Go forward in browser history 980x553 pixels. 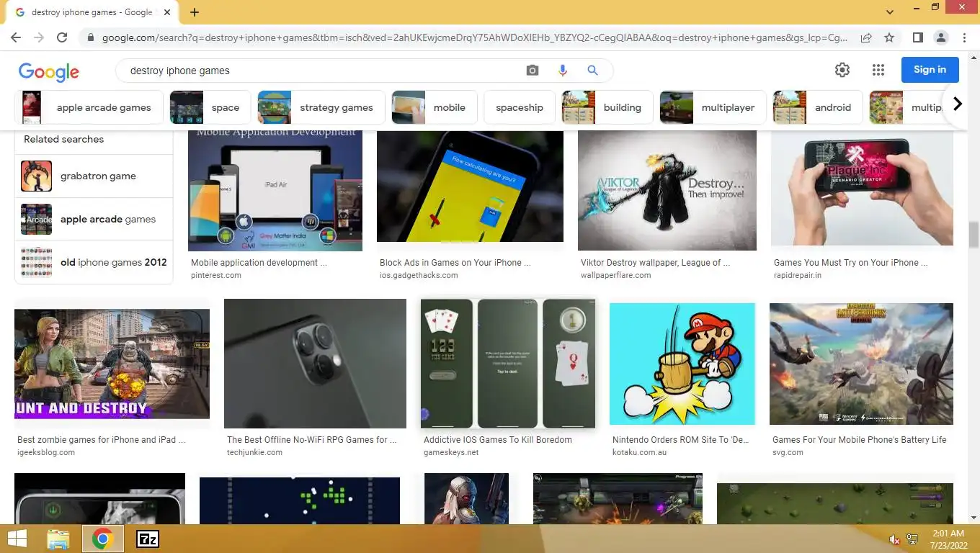click(x=39, y=37)
